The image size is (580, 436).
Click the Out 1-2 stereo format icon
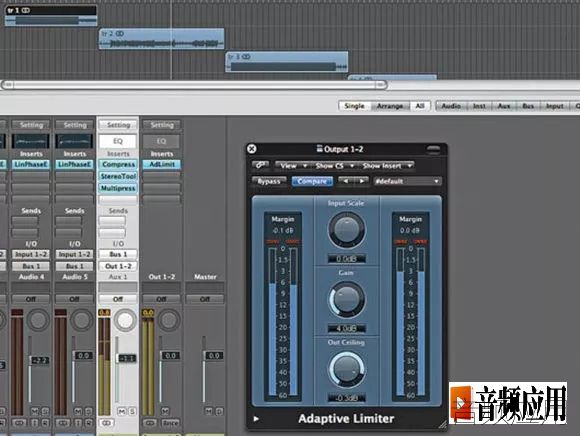point(150,422)
